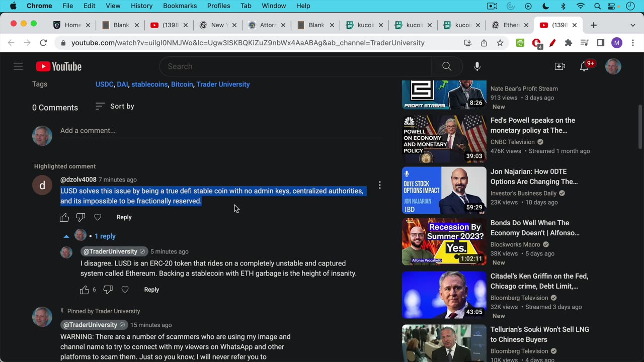This screenshot has width=644, height=362.
Task: Open the Nate Bear's Profit Stream thumbnail
Action: coord(444,95)
